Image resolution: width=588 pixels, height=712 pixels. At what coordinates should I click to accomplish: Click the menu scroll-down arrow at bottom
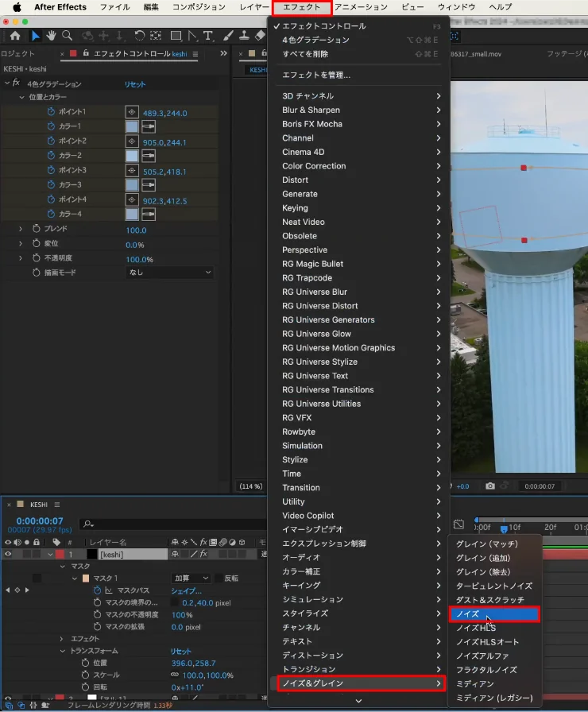(358, 701)
